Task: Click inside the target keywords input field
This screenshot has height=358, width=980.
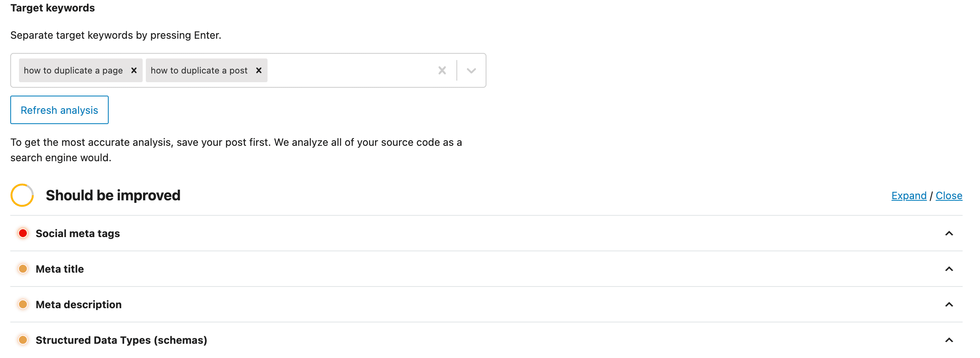Action: coord(348,70)
